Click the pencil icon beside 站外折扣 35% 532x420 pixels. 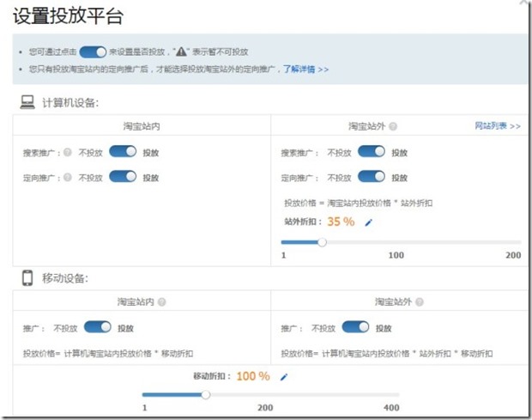[x=369, y=222]
